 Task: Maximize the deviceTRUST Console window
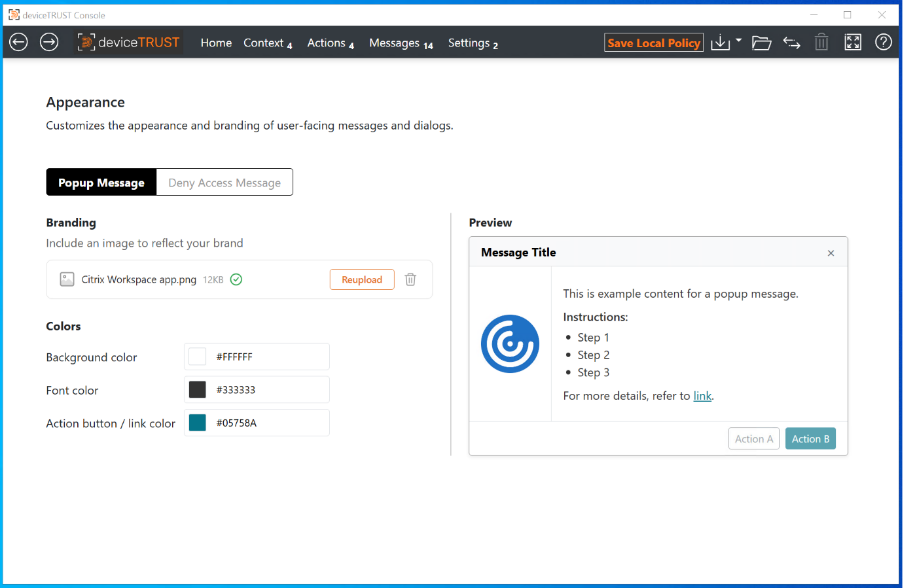[x=847, y=14]
